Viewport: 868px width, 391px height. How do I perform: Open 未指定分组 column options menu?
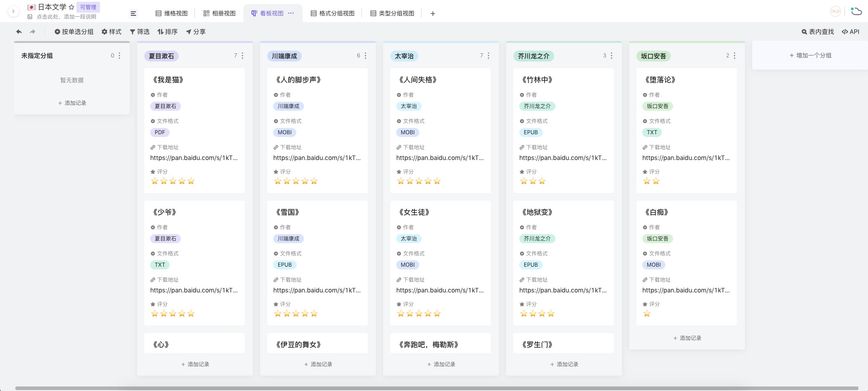coord(119,56)
